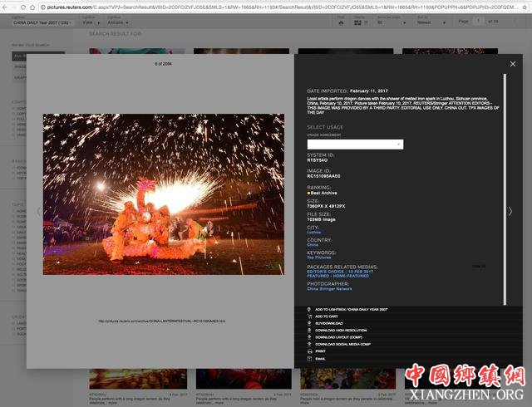Close the image detail overlay
This screenshot has height=407, width=532.
click(x=512, y=64)
